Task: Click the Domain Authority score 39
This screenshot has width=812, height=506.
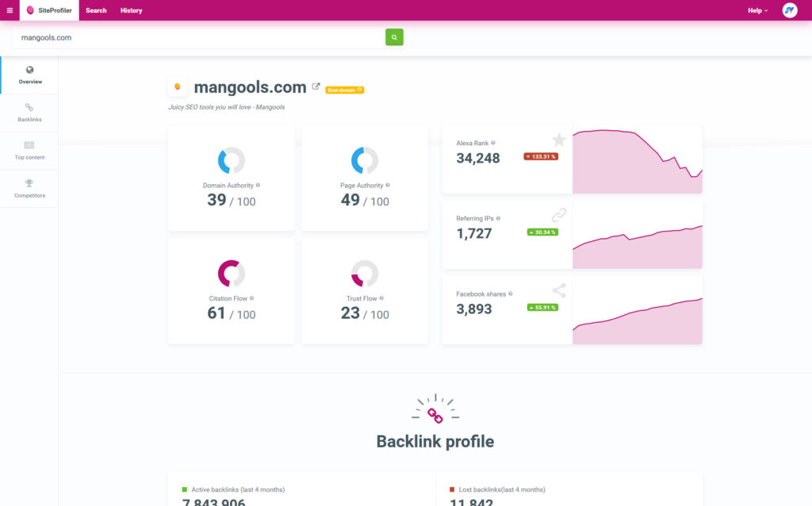Action: pyautogui.click(x=216, y=200)
